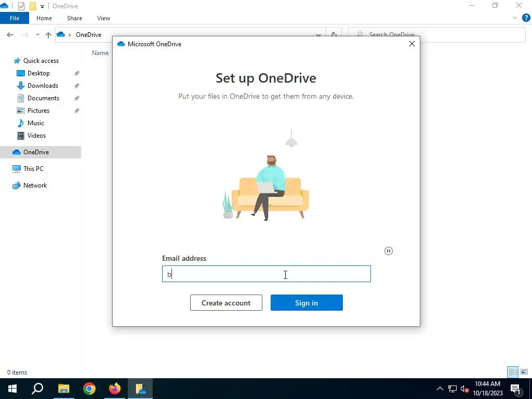The image size is (532, 399).
Task: Open Downloads in the navigation pane
Action: [43, 86]
